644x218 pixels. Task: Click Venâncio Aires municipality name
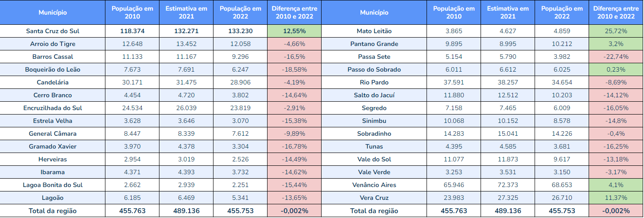coord(374,185)
